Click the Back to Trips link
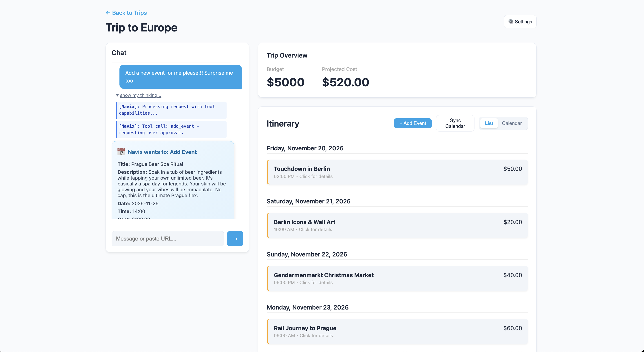Screen dimensions: 644x352 pos(129,13)
